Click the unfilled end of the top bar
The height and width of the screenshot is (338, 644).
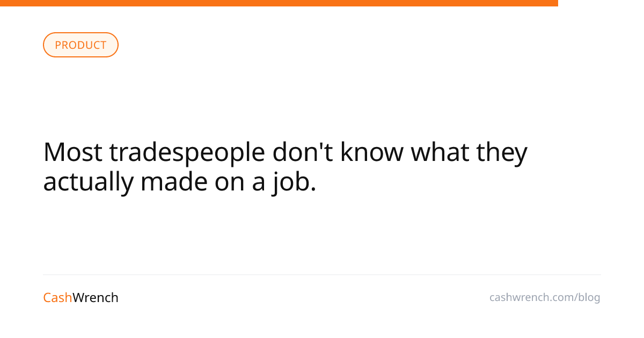tap(601, 3)
